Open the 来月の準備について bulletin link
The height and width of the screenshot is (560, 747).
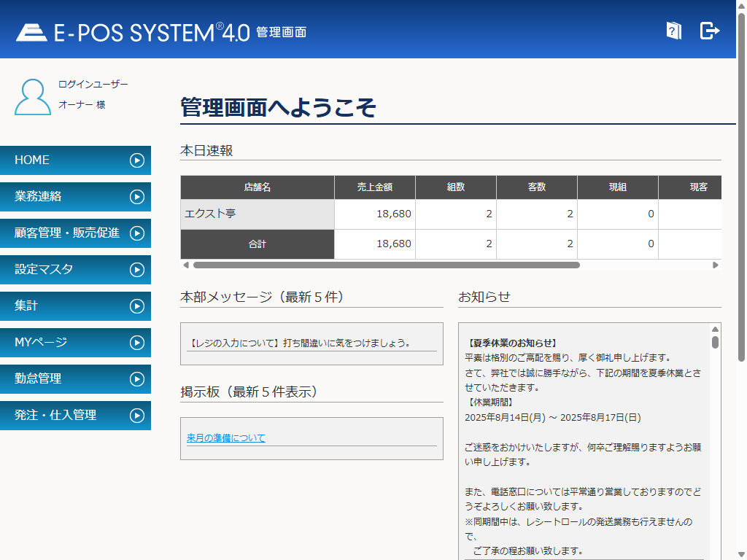pos(226,438)
